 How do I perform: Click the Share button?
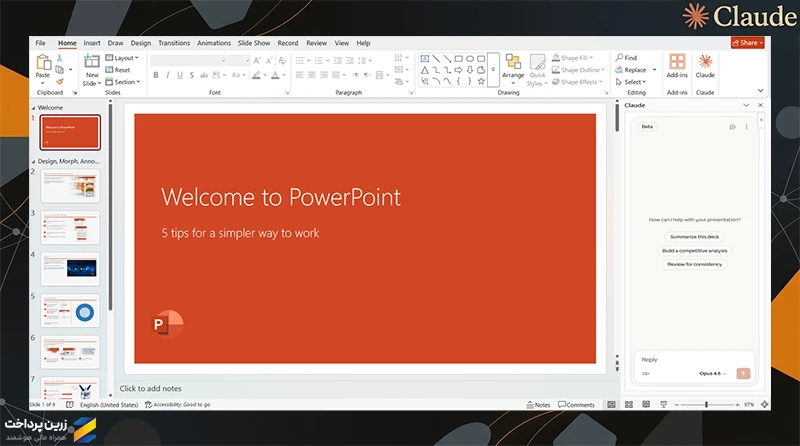point(747,43)
